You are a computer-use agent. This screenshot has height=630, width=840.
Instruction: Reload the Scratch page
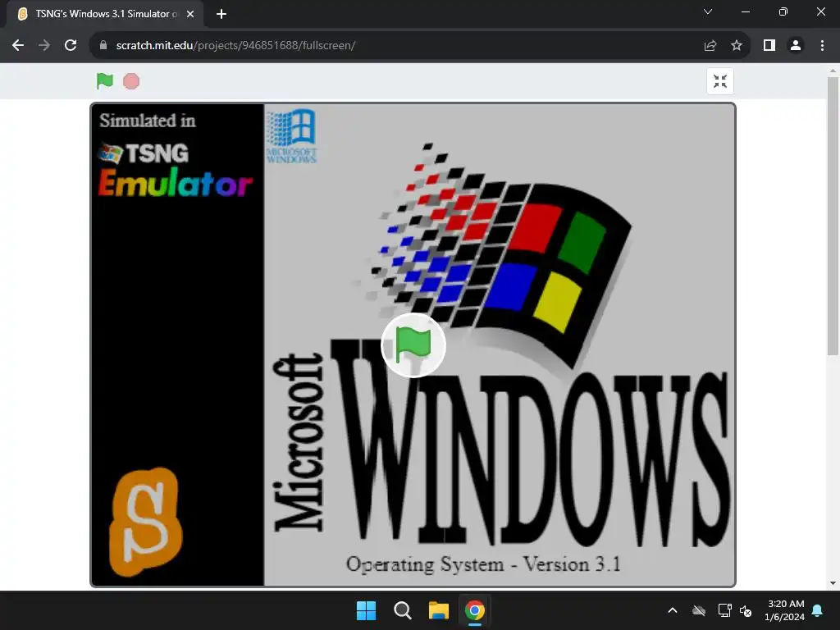[71, 45]
